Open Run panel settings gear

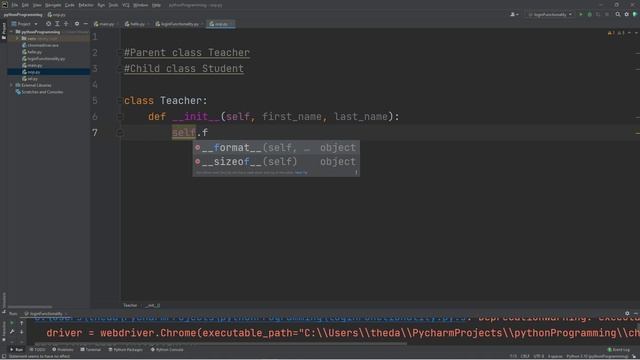tap(627, 313)
